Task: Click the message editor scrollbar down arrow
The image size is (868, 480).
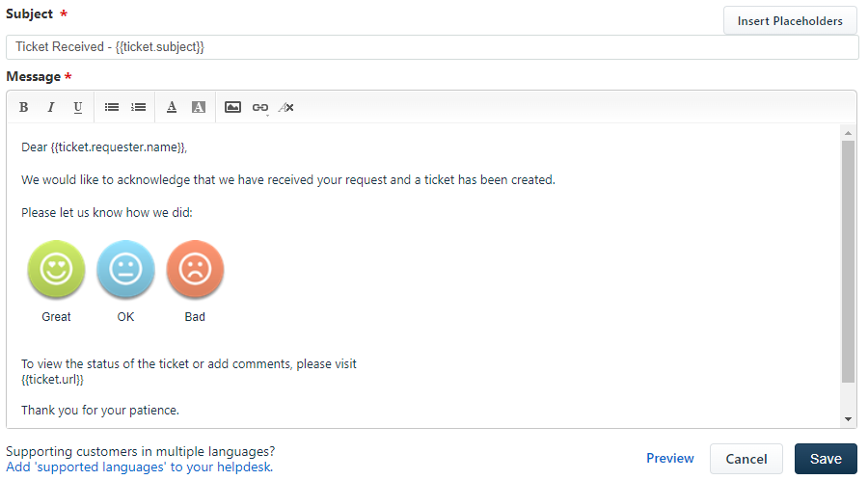Action: coord(848,419)
